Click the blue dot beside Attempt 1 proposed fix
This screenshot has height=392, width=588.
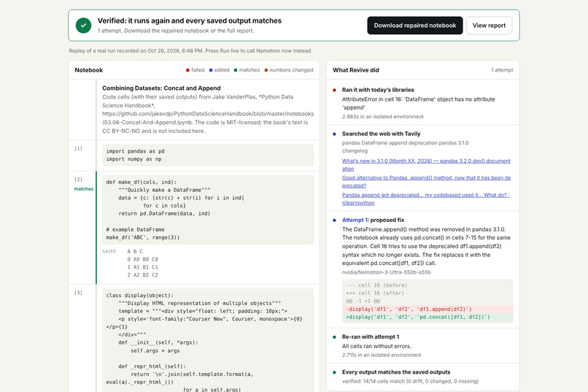click(x=334, y=220)
